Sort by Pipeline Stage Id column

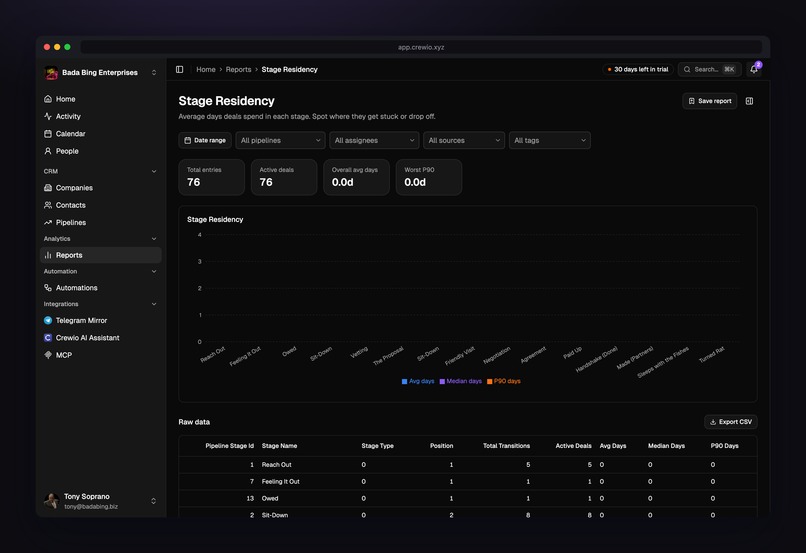pyautogui.click(x=229, y=446)
